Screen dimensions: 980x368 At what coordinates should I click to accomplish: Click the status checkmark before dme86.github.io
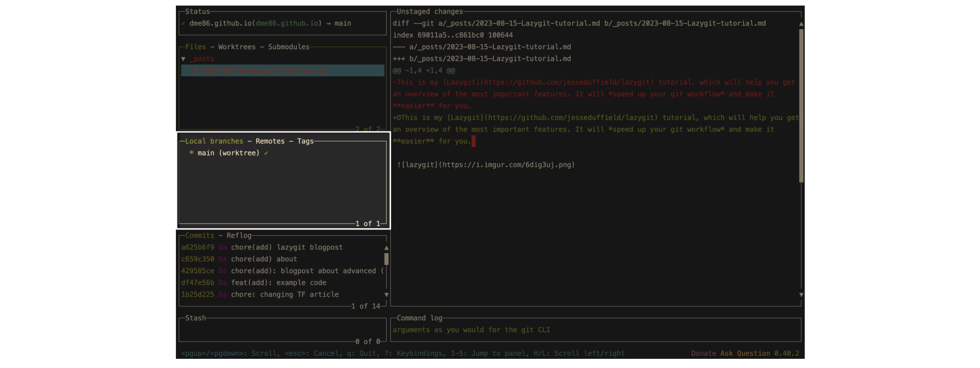[x=183, y=24]
